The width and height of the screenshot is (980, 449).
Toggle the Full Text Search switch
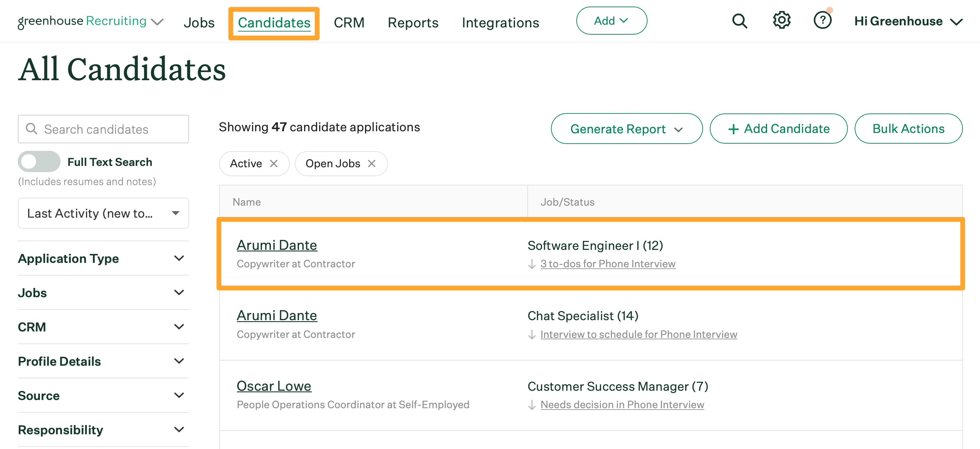(39, 161)
